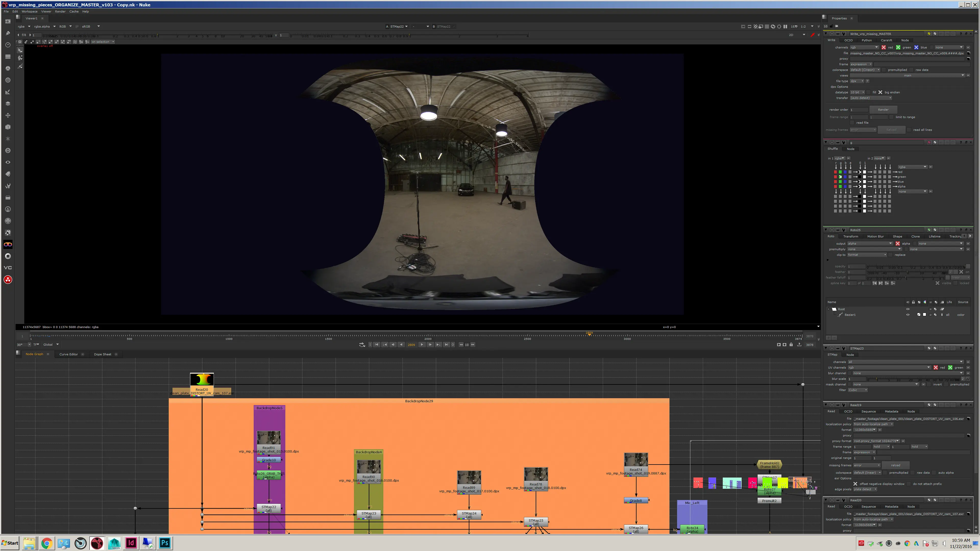This screenshot has height=551, width=980.
Task: Toggle Bezier1 visibility eye in Roto25
Action: point(908,315)
